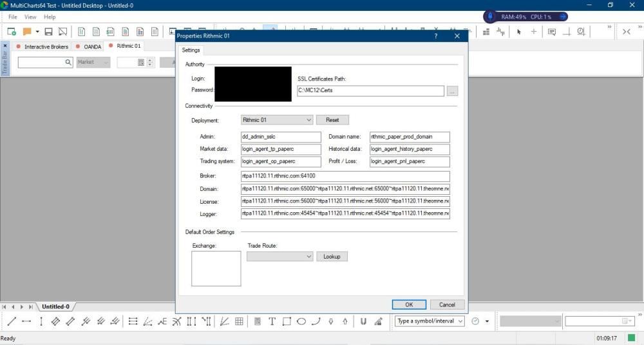Screen dimensions: 644x345
Task: Open the View menu
Action: point(30,17)
